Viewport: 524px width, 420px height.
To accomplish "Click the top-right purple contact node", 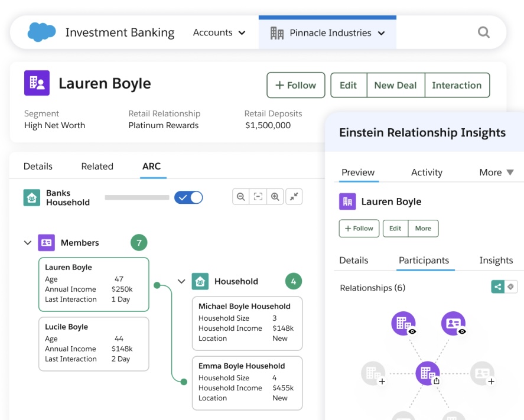I will pos(453,323).
